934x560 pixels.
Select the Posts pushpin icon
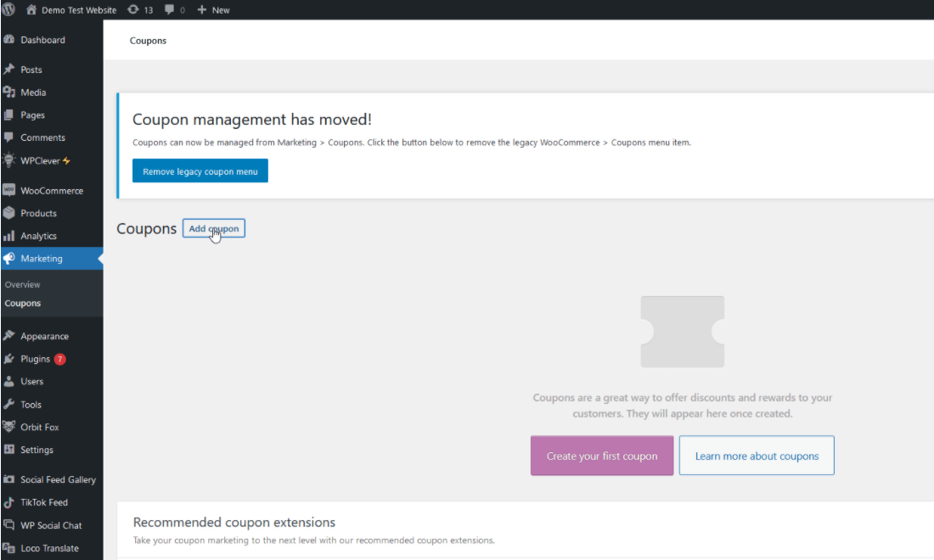[x=9, y=70]
